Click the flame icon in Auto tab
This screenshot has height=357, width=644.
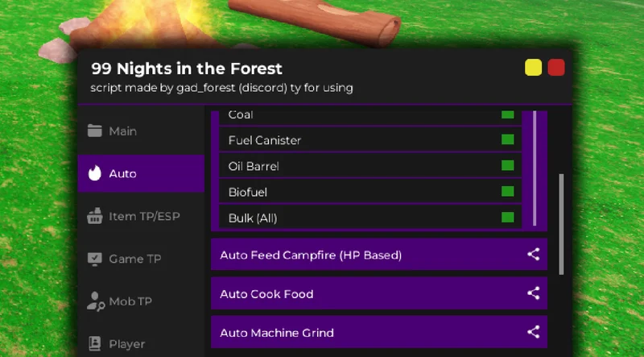pyautogui.click(x=94, y=173)
